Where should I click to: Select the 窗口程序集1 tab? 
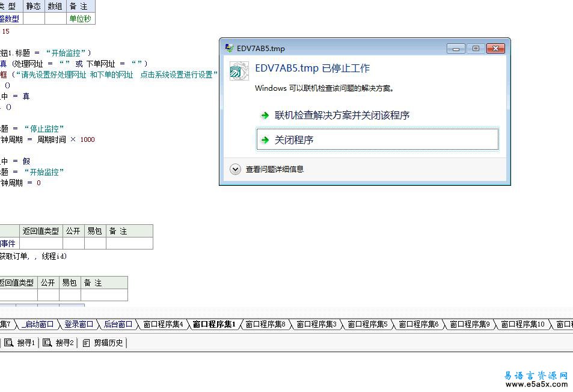(x=214, y=324)
